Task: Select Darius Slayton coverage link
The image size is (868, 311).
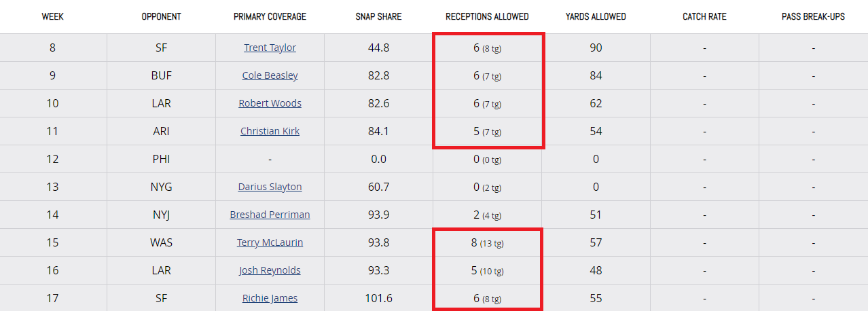Action: 270,187
